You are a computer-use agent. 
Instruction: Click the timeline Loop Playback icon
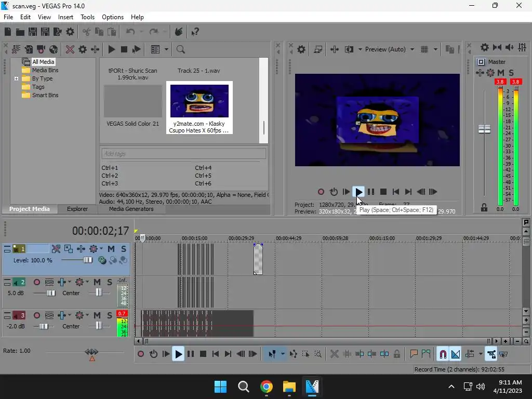point(153,354)
